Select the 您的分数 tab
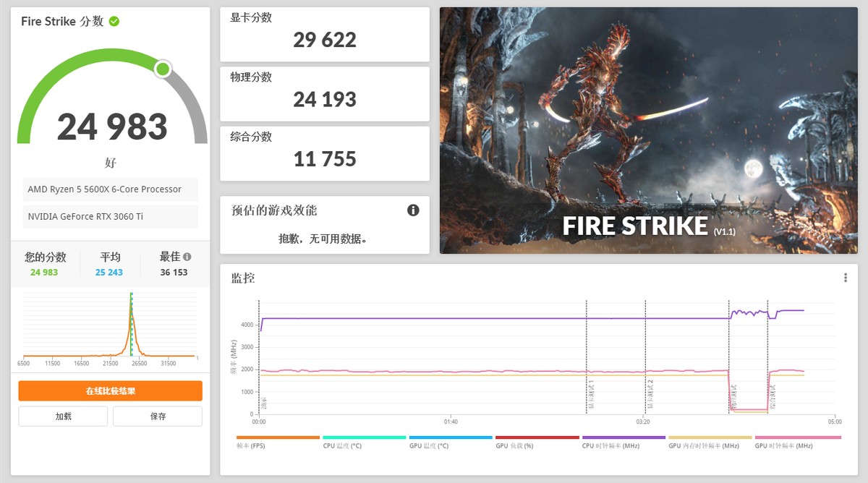This screenshot has width=868, height=483. (x=46, y=264)
